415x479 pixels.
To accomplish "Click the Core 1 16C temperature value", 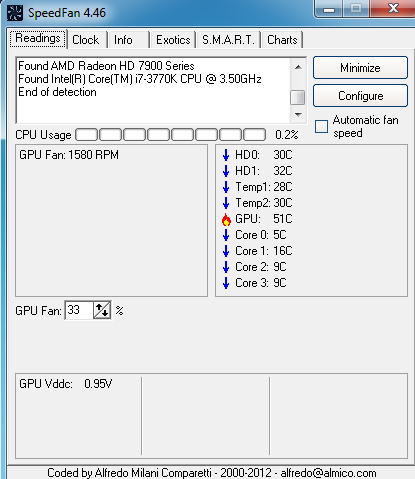I will pyautogui.click(x=283, y=251).
